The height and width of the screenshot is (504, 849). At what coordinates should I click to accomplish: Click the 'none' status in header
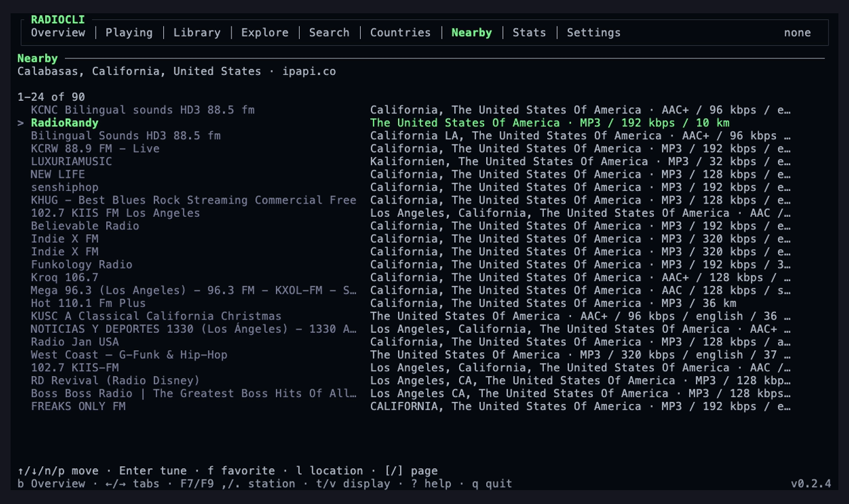(797, 32)
